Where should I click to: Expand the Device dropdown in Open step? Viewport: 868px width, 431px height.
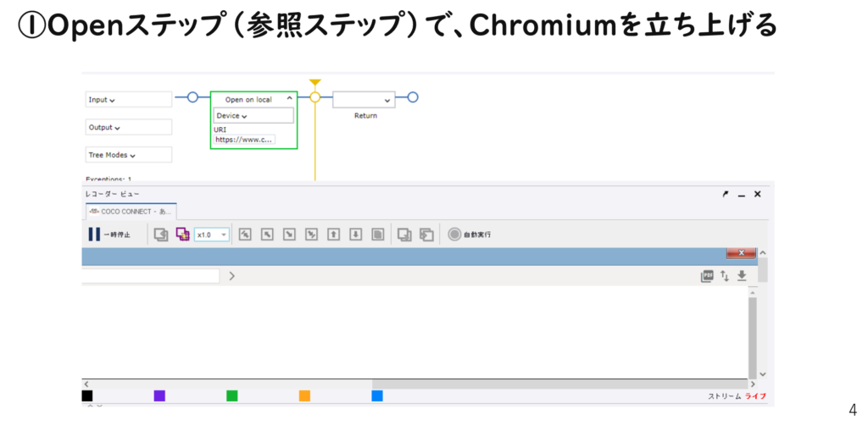[x=253, y=116]
